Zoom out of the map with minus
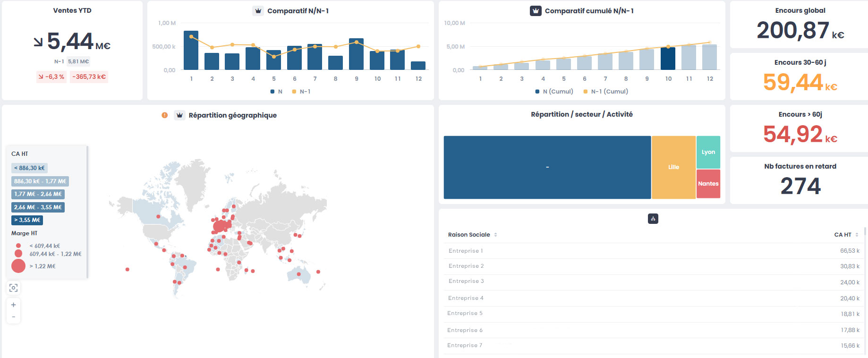The height and width of the screenshot is (358, 868). point(14,317)
